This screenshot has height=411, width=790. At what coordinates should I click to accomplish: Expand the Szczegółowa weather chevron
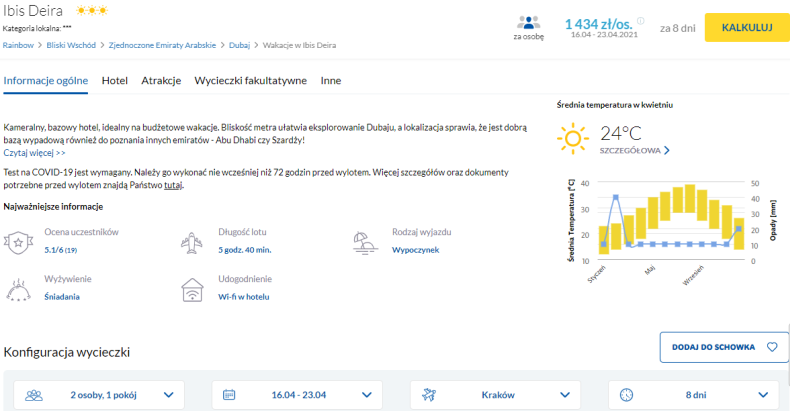pyautogui.click(x=667, y=151)
